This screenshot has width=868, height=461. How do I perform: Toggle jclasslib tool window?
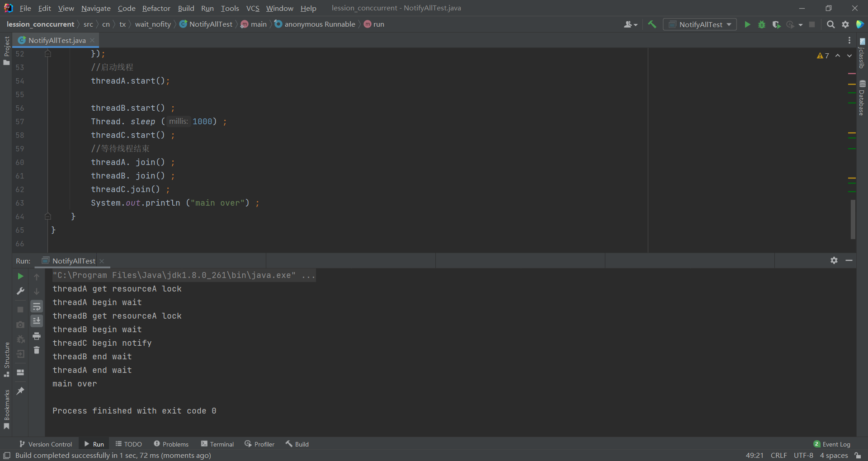point(862,53)
